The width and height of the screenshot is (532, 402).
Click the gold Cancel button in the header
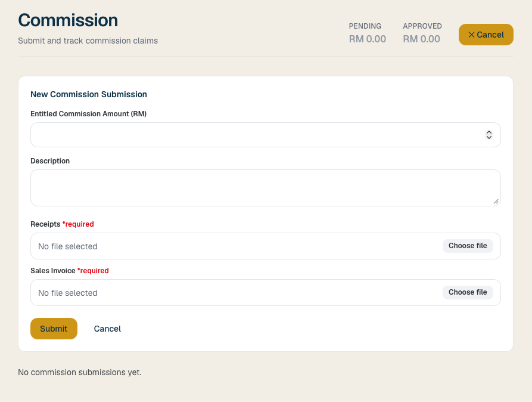(x=486, y=35)
